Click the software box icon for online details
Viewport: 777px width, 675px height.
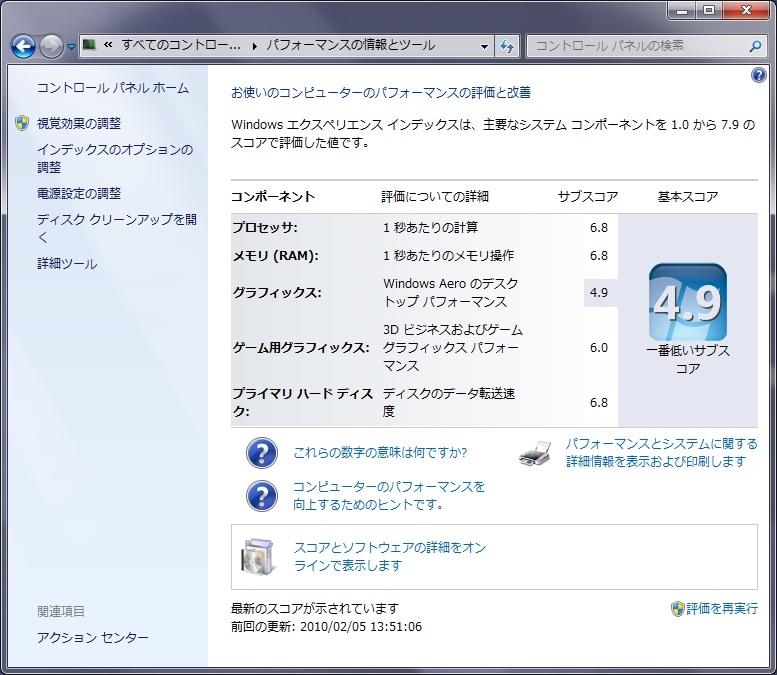[257, 556]
